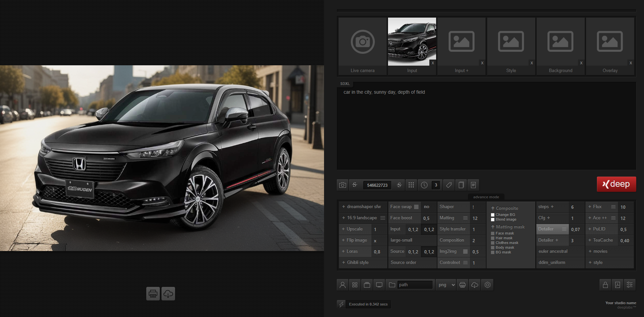Open the highlighted Detailer list menu
Screen dimensions: 644x317
tap(564, 229)
